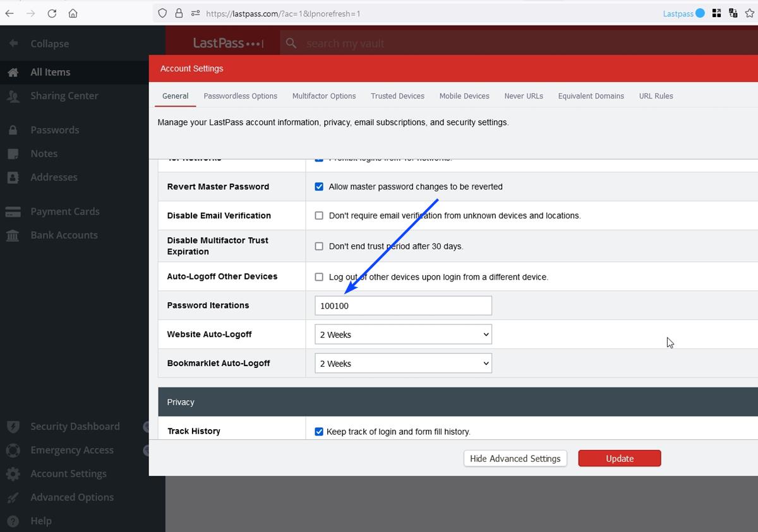Open Account Settings gear icon
This screenshot has width=758, height=532.
point(13,474)
